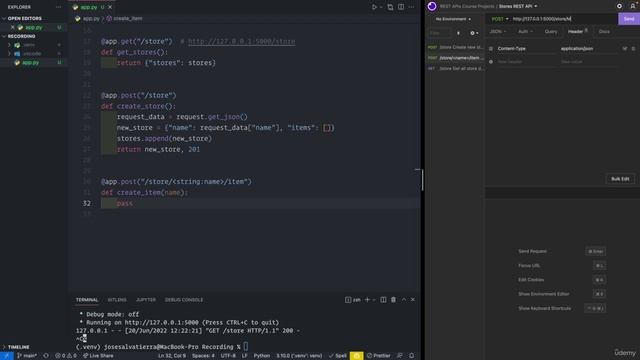
Task: Click app.py in the breadcrumb bar
Action: click(91, 18)
